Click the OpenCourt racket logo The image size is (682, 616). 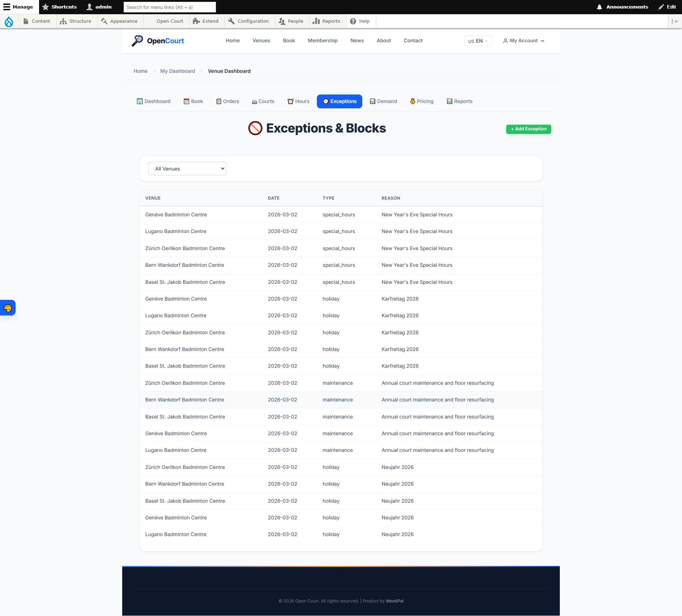[x=137, y=41]
